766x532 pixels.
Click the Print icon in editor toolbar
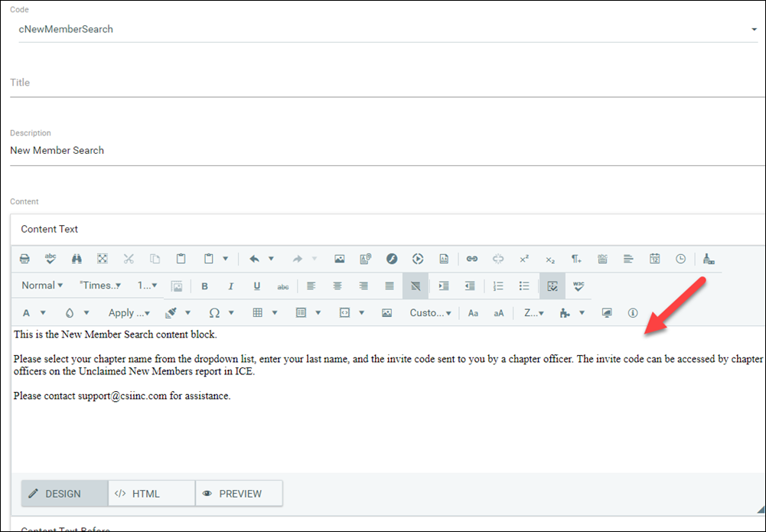pos(24,259)
